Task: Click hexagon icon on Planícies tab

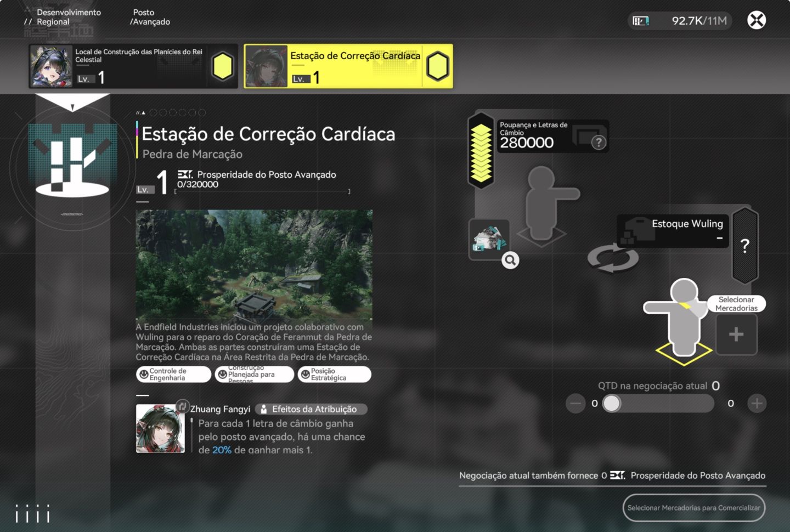Action: coord(223,66)
